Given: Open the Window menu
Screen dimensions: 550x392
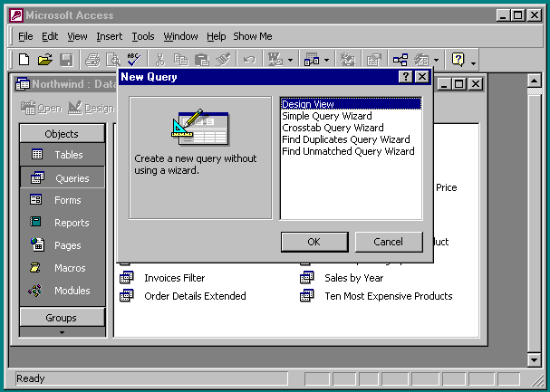Looking at the screenshot, I should [180, 36].
